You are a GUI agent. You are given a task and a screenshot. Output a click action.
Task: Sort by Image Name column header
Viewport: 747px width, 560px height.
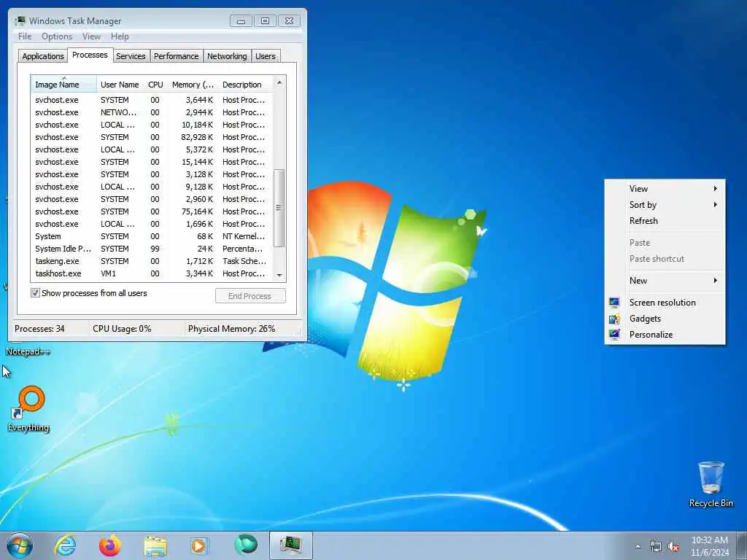coord(64,85)
